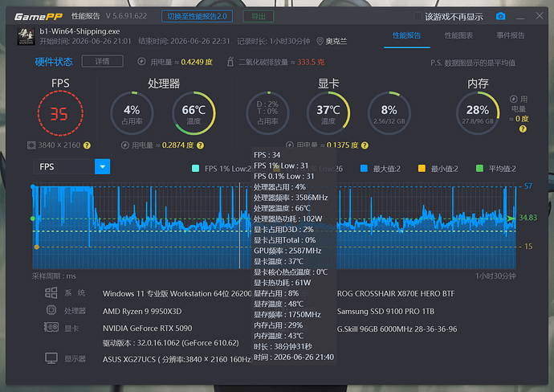The width and height of the screenshot is (554, 392).
Task: Click the location pin icon beside 奥克兰
Action: click(x=320, y=41)
